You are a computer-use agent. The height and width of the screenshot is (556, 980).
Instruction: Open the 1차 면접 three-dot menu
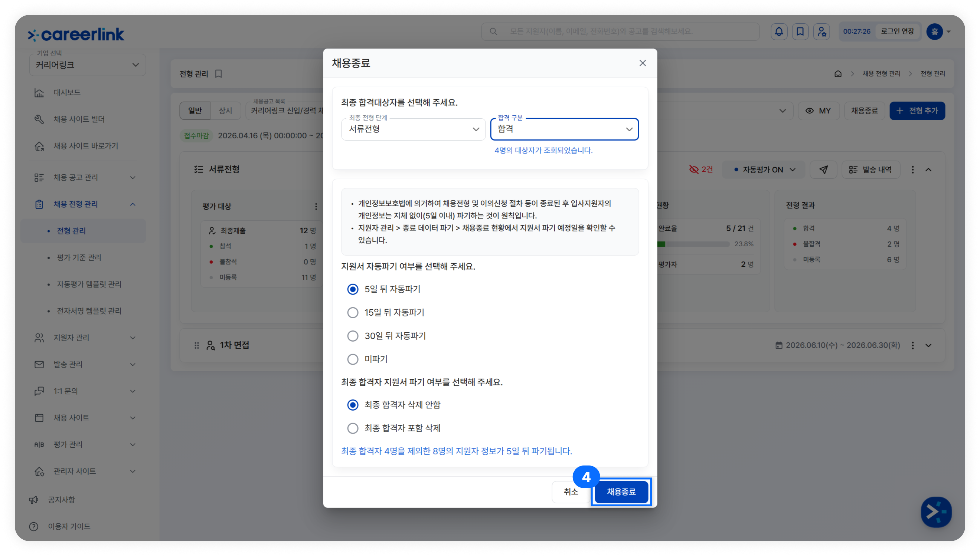[x=913, y=345]
